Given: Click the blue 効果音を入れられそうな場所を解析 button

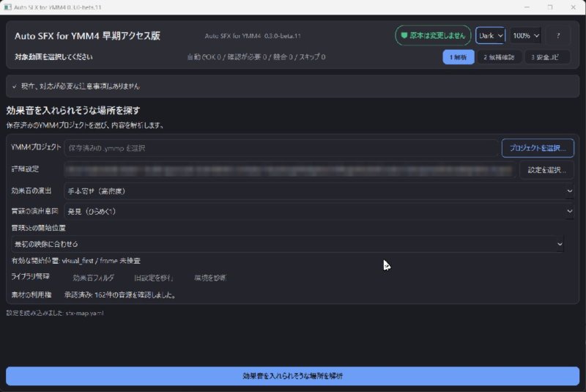Looking at the screenshot, I should [x=292, y=376].
